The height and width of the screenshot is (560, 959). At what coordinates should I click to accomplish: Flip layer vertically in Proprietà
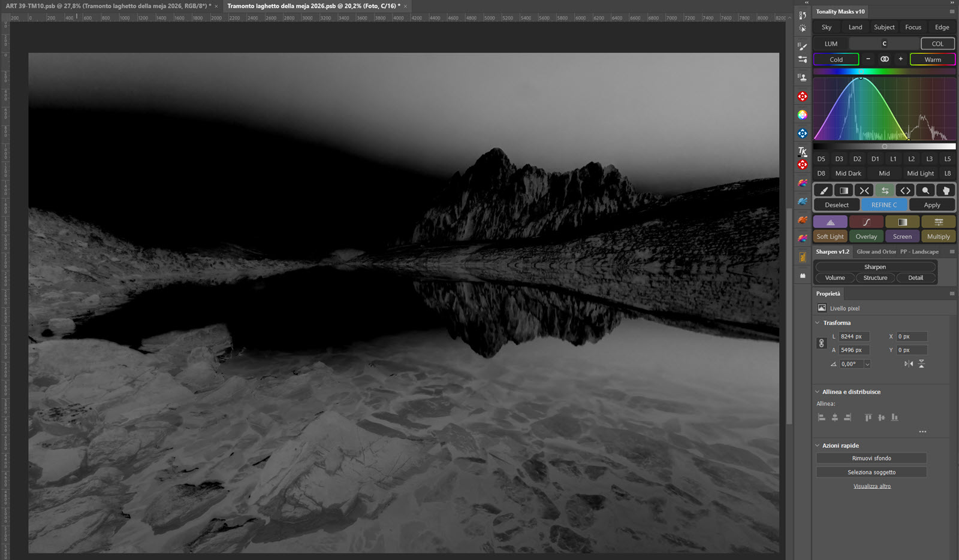[x=921, y=364]
